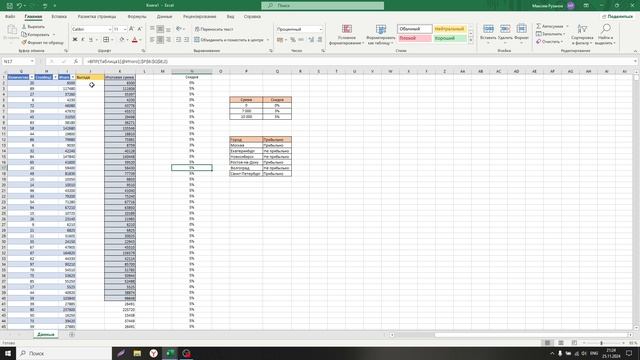Switch to the Вид tab
The height and width of the screenshot is (360, 640).
231,17
